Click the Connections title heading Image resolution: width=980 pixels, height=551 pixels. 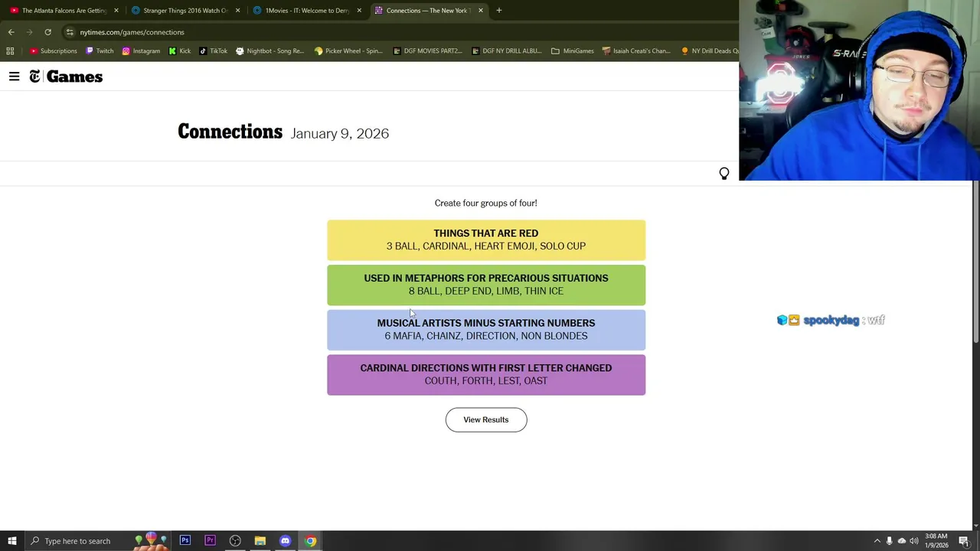click(x=230, y=132)
